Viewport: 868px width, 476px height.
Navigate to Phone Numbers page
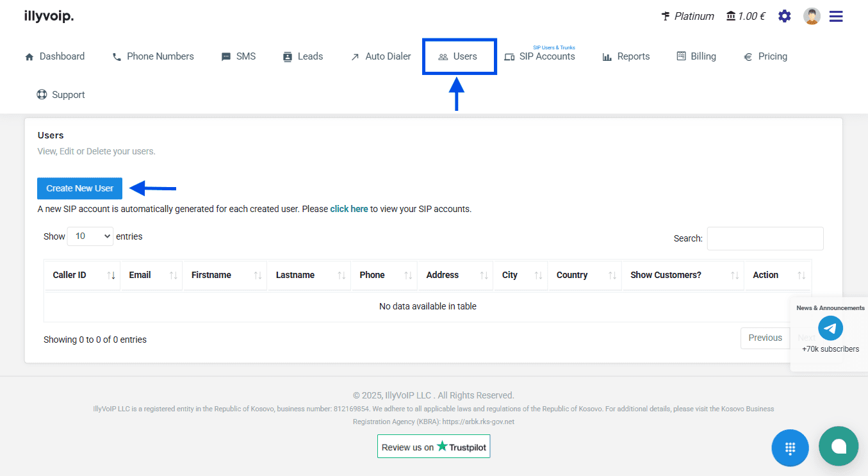[x=153, y=56]
